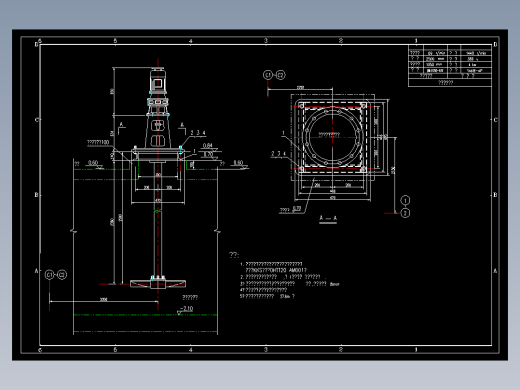Select zone number "4" on bottom border
This screenshot has width=520, height=390.
coord(191,350)
